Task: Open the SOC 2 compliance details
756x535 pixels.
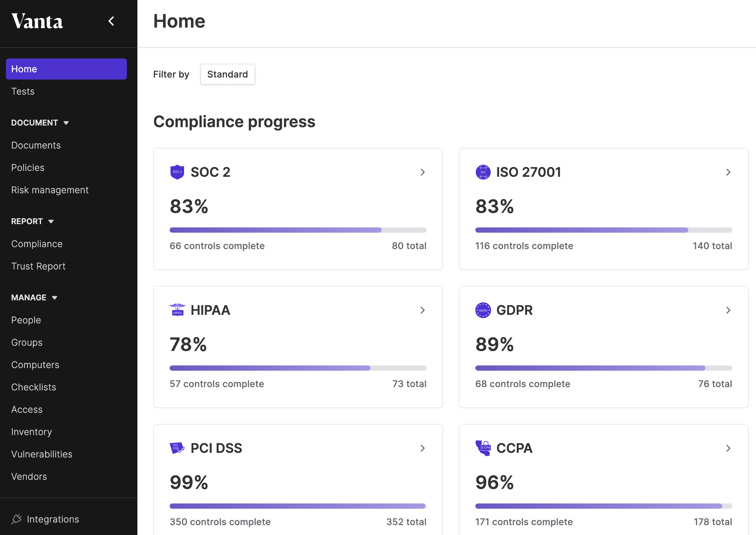Action: (423, 172)
